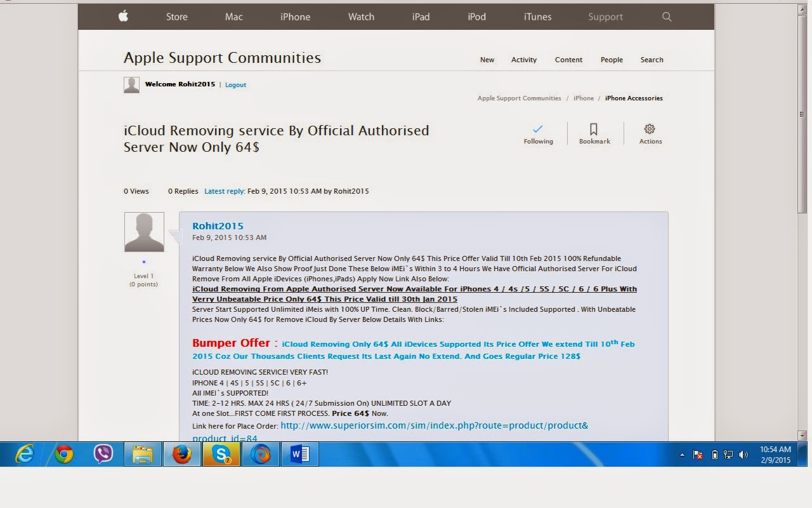The width and height of the screenshot is (812, 508).
Task: Select iPhone in the top navigation
Action: click(x=296, y=17)
